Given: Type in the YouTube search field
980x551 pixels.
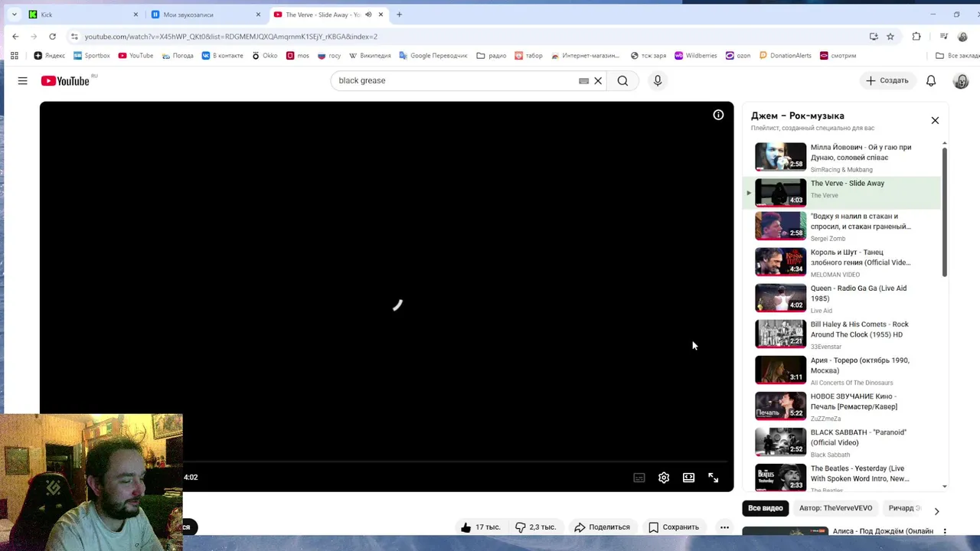Looking at the screenshot, I should tap(456, 80).
